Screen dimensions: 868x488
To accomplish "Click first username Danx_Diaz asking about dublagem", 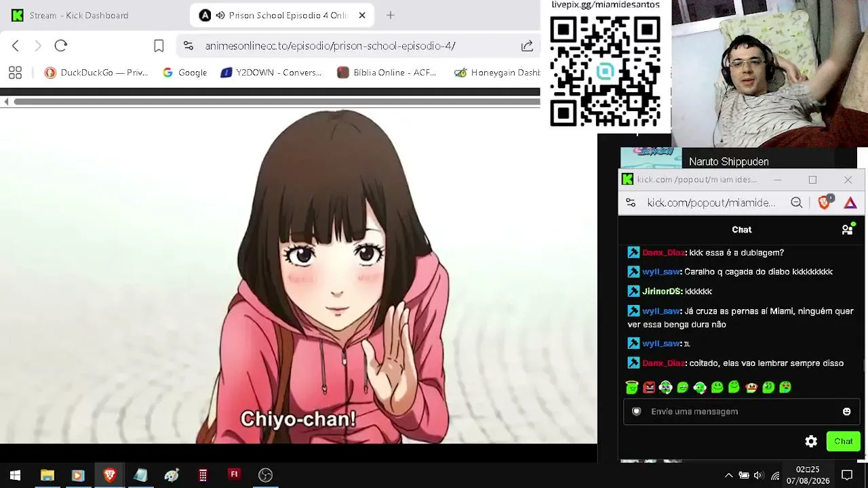I will pos(663,252).
